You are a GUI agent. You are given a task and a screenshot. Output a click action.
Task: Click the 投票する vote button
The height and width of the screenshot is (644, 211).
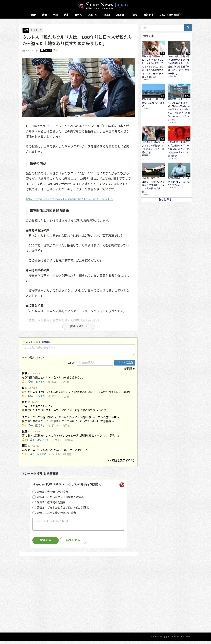[x=45, y=540]
